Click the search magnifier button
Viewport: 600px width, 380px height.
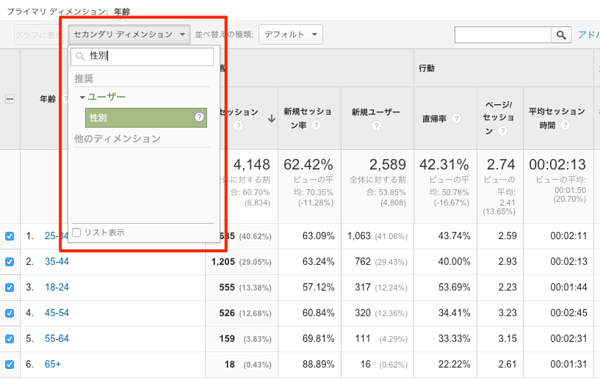pyautogui.click(x=561, y=35)
